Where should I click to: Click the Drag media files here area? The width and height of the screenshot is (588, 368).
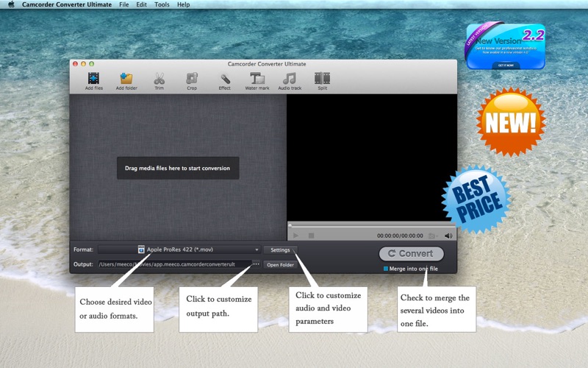[178, 168]
